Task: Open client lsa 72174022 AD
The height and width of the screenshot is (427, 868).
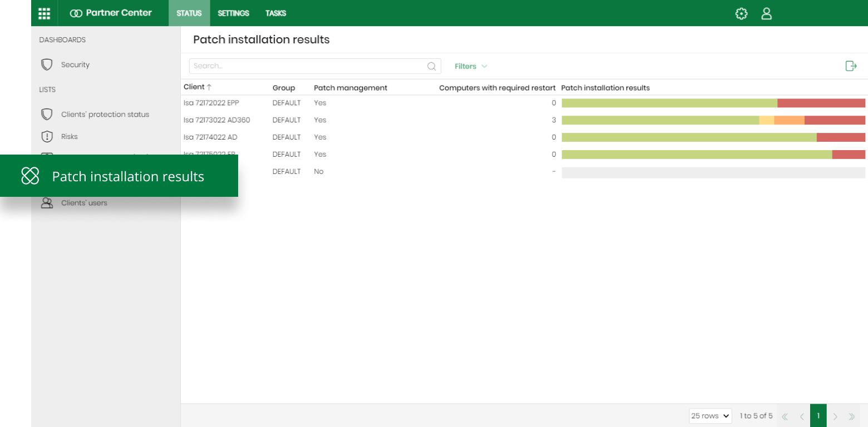Action: (210, 137)
